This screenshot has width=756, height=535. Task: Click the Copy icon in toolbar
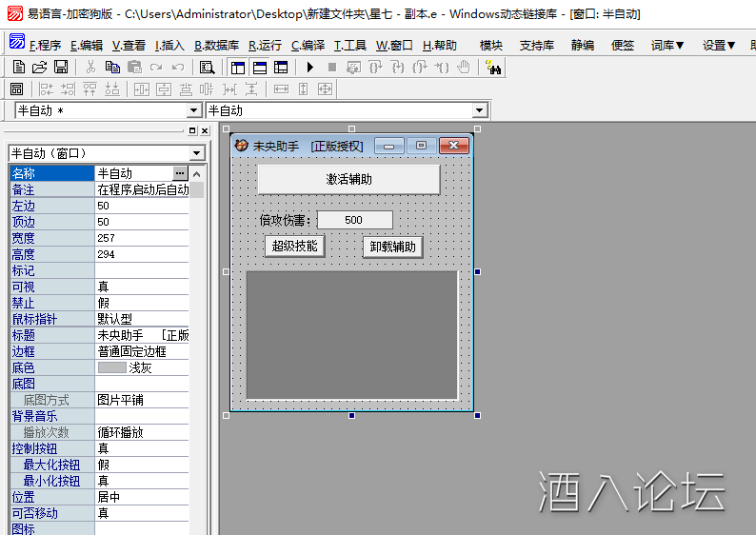point(112,67)
